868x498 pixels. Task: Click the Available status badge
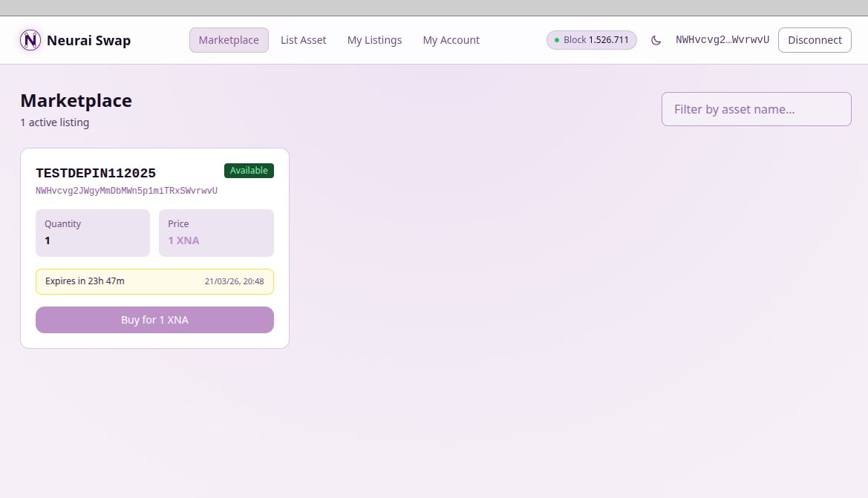[249, 171]
